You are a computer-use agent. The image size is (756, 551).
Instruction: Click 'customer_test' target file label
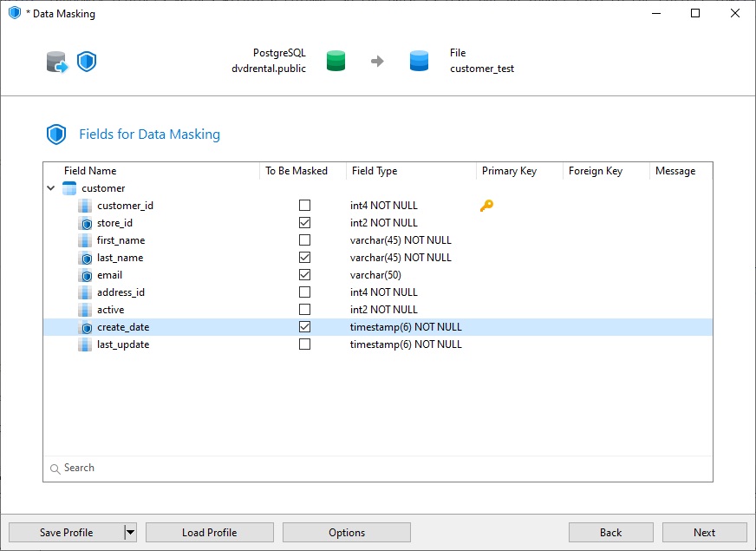(482, 69)
